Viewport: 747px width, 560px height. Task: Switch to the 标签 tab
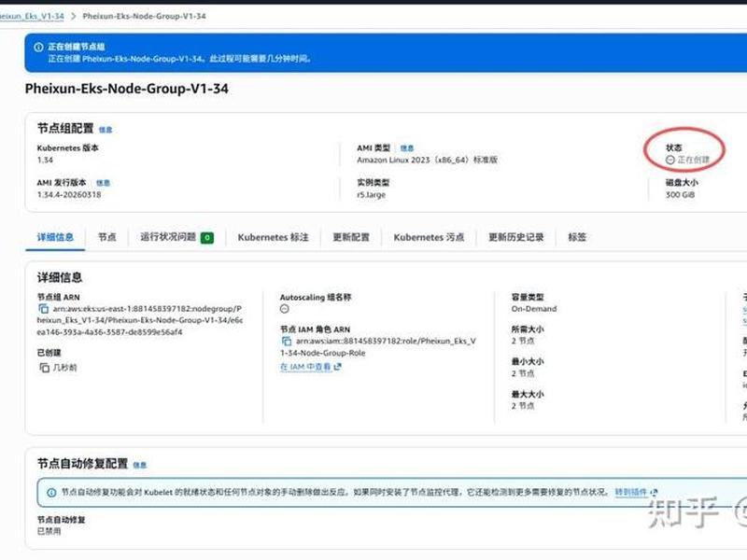pos(577,237)
